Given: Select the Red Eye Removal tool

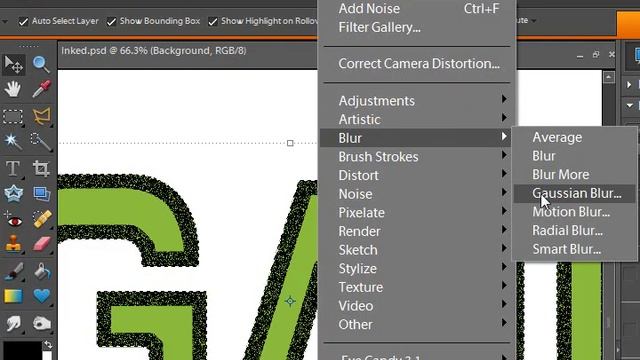Looking at the screenshot, I should point(13,220).
